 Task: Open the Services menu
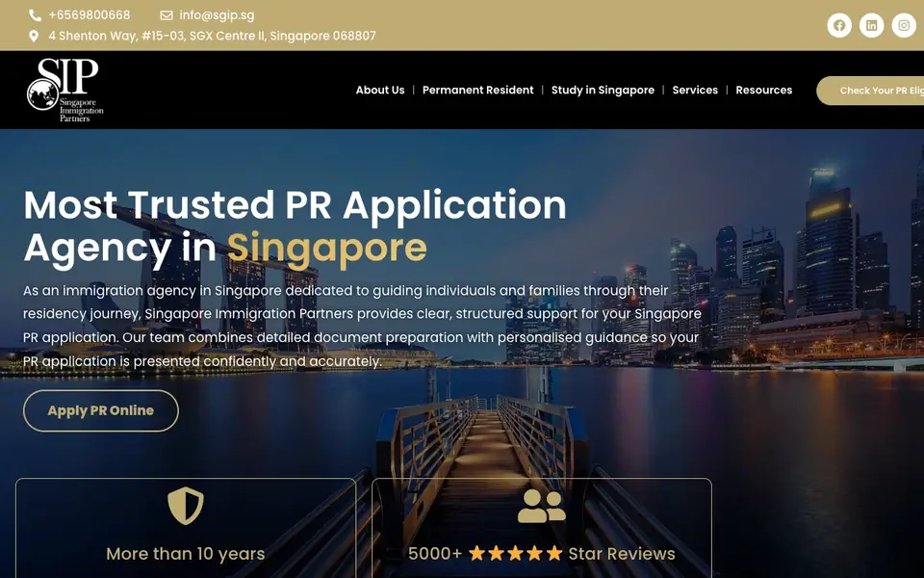point(695,91)
